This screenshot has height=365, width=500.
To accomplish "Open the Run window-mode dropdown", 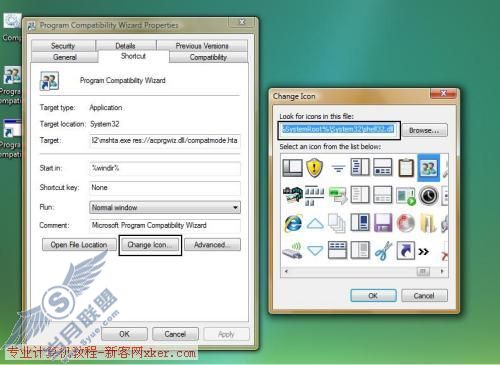I will click(x=165, y=207).
